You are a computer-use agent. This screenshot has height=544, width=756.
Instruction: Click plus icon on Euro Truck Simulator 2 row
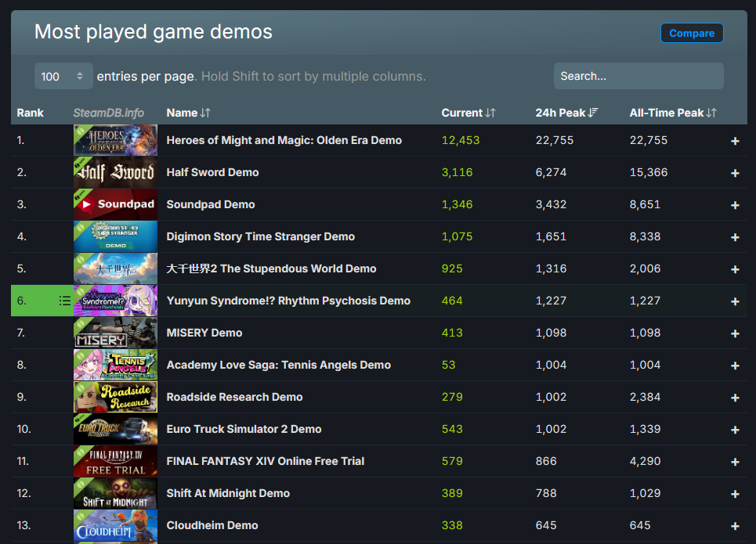[735, 430]
